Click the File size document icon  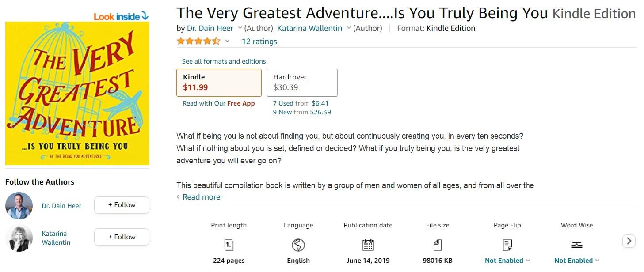tap(438, 245)
